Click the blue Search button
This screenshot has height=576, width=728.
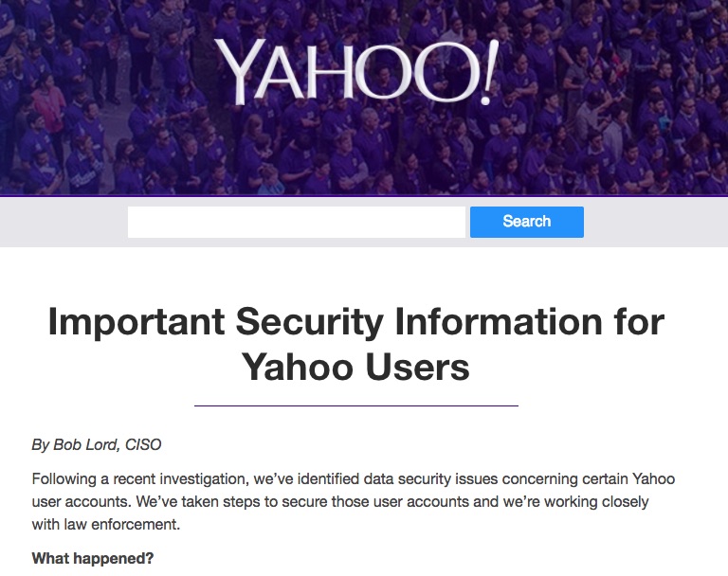[526, 222]
